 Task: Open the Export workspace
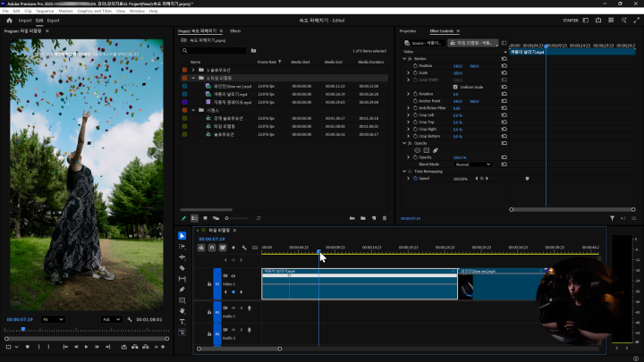coord(54,20)
